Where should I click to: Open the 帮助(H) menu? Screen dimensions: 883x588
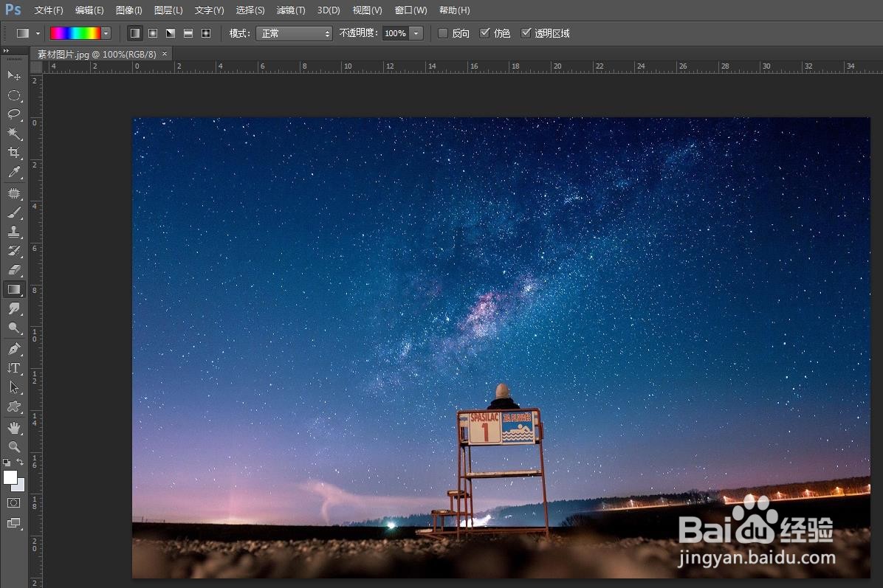tap(455, 10)
